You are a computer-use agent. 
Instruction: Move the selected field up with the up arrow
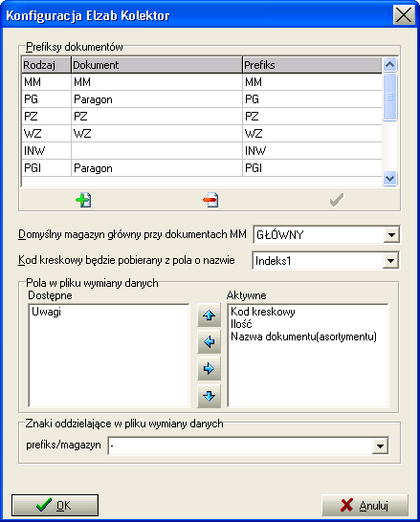click(209, 315)
